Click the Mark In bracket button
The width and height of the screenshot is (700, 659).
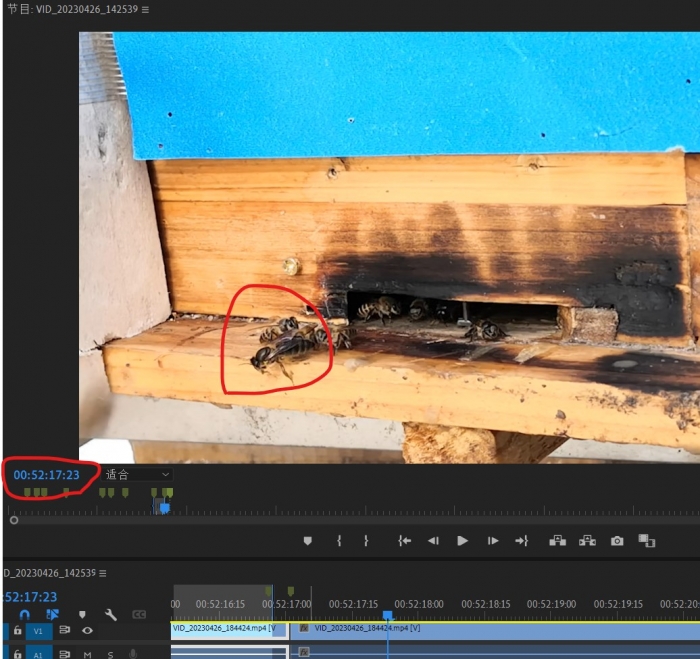click(x=340, y=541)
